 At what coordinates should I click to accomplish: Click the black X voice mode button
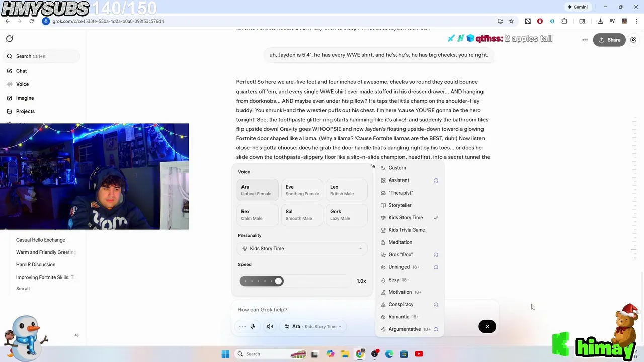tap(487, 327)
